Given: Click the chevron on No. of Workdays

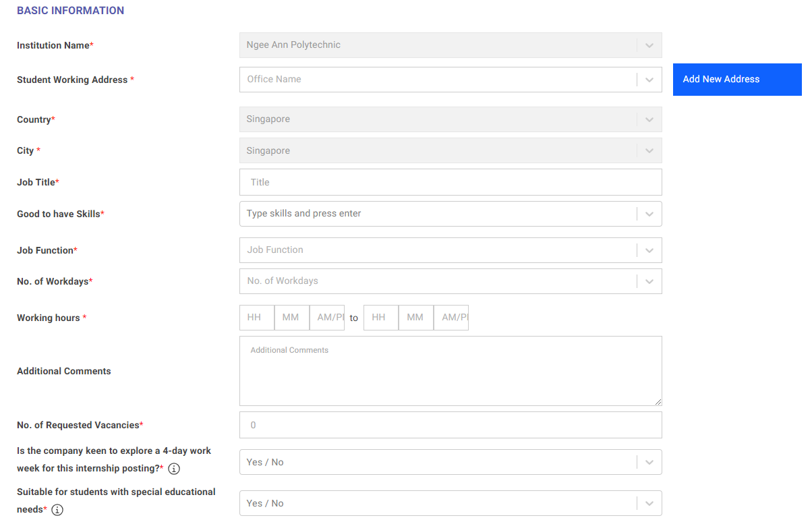Looking at the screenshot, I should (649, 281).
